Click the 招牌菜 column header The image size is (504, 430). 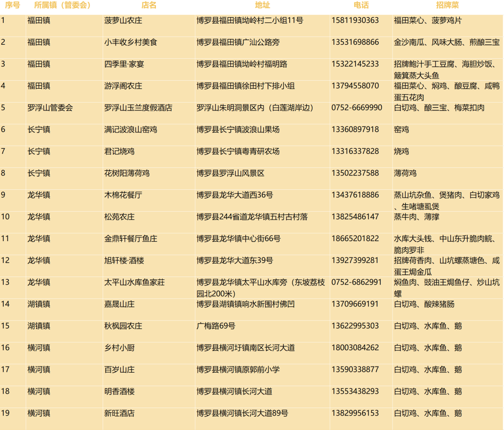[447, 6]
